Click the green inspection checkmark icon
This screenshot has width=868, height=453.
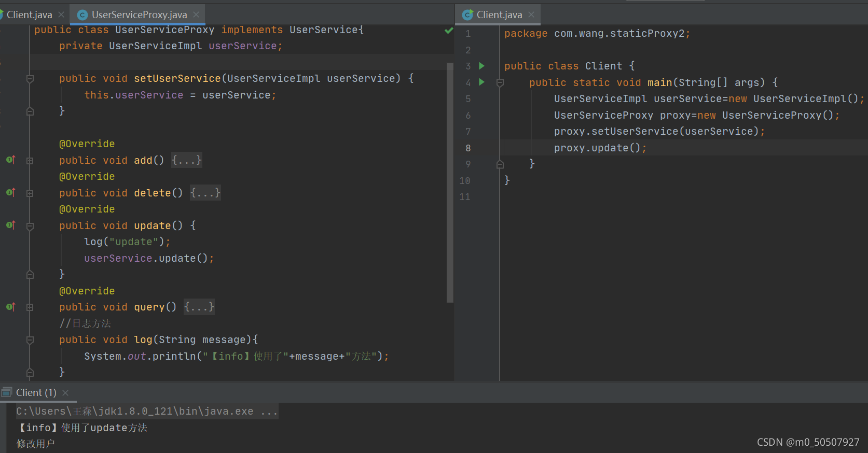point(449,31)
